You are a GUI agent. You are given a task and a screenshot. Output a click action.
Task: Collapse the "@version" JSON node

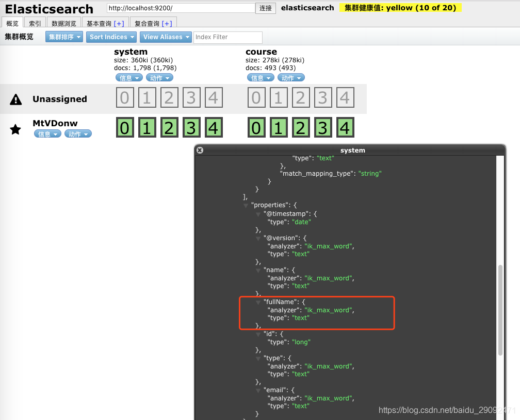click(258, 239)
